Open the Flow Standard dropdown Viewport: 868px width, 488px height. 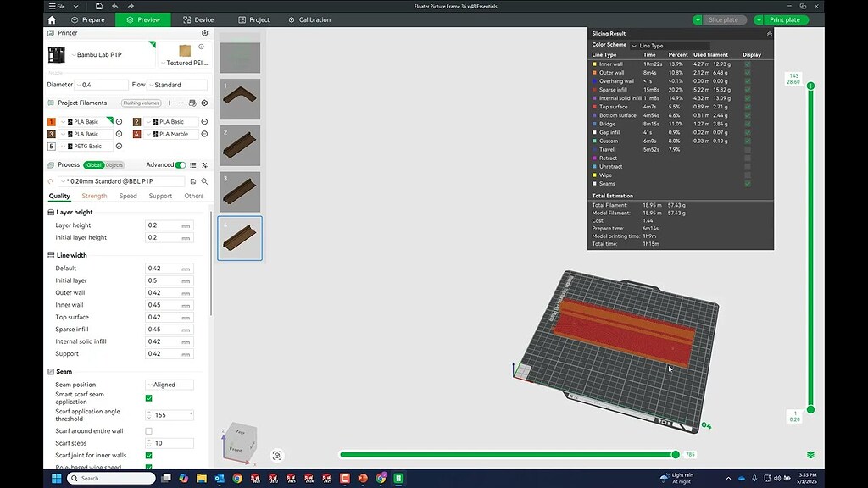177,86
